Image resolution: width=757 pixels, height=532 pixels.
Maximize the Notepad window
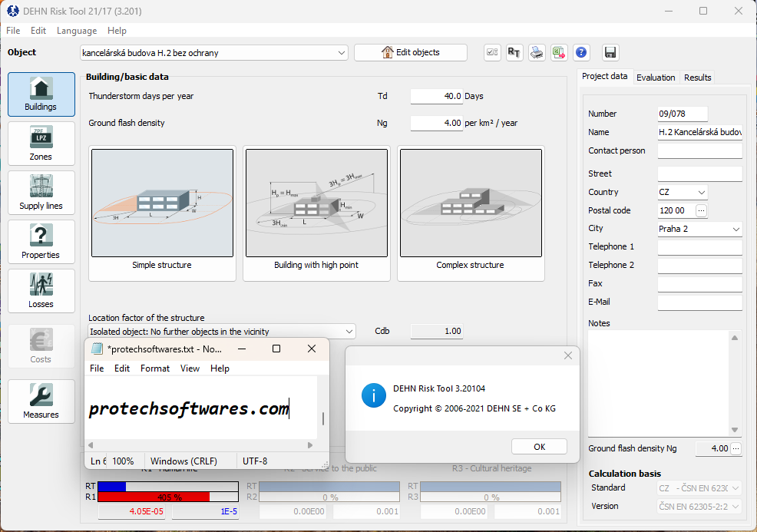pyautogui.click(x=276, y=349)
